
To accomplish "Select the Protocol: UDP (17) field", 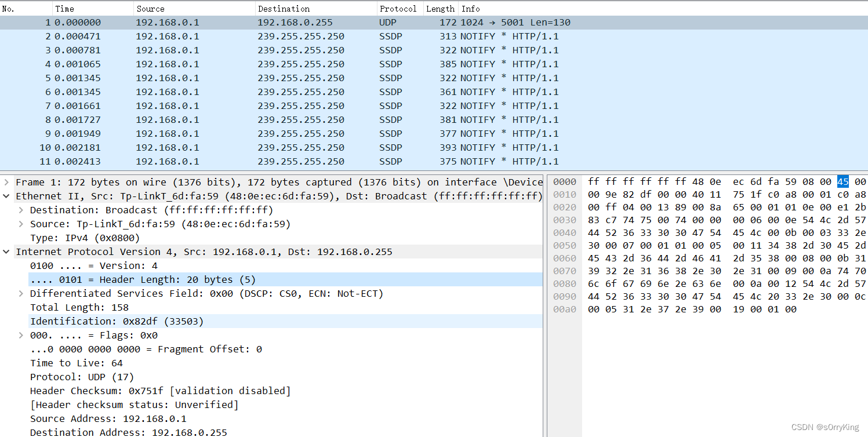I will (x=82, y=377).
